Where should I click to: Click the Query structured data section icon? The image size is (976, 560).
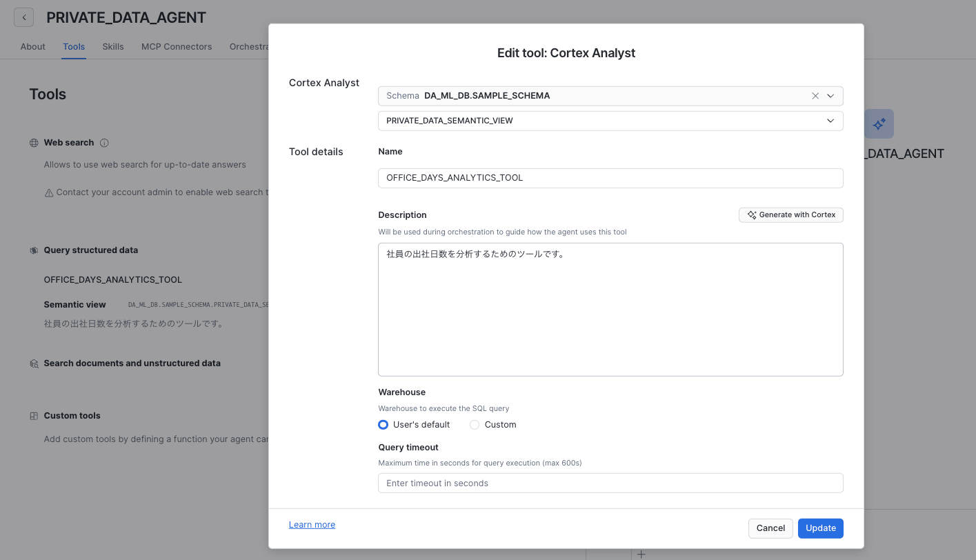[34, 250]
